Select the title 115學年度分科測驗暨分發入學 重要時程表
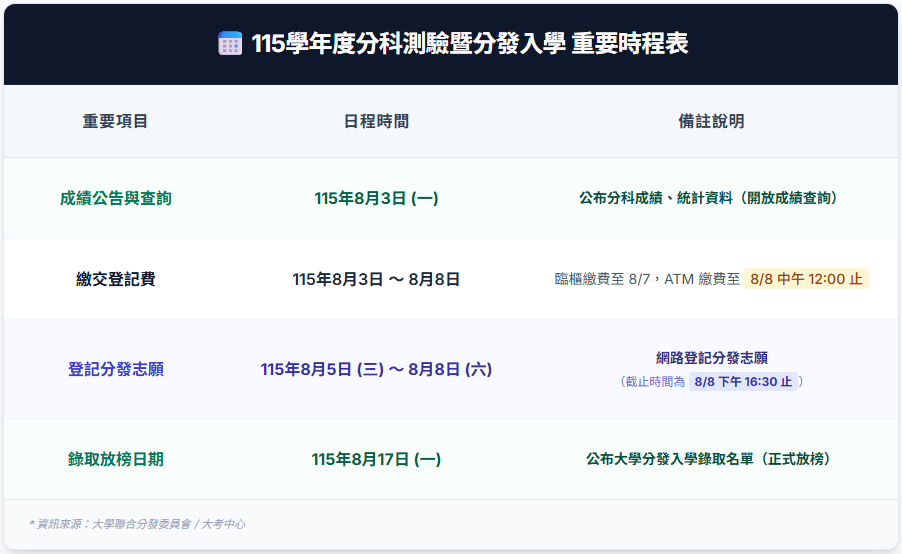The height and width of the screenshot is (554, 902). click(x=469, y=44)
